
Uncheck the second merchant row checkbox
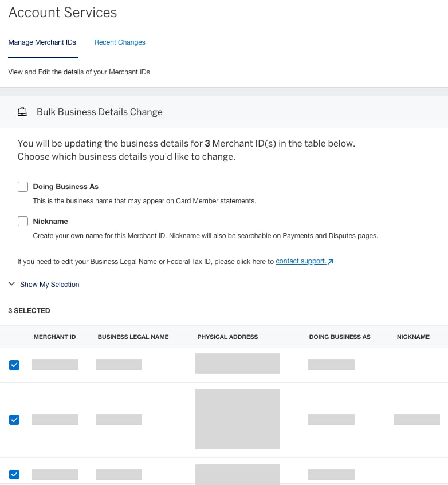click(x=14, y=420)
